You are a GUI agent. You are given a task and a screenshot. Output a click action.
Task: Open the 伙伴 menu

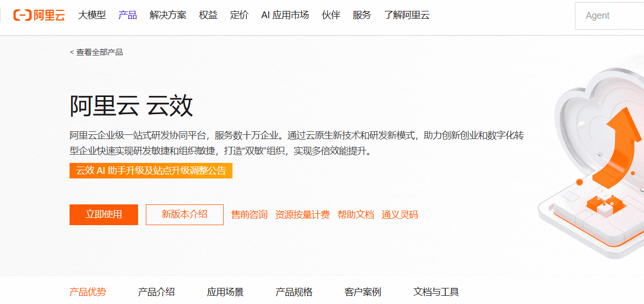tap(331, 15)
